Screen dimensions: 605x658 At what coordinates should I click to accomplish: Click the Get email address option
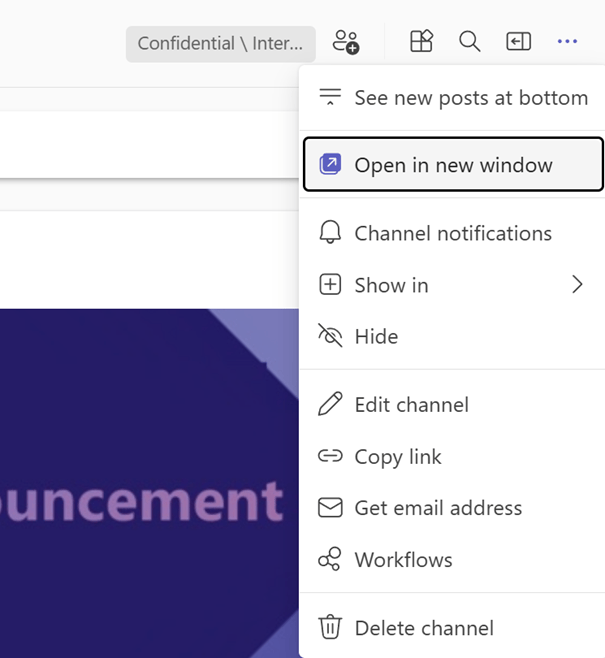click(438, 508)
